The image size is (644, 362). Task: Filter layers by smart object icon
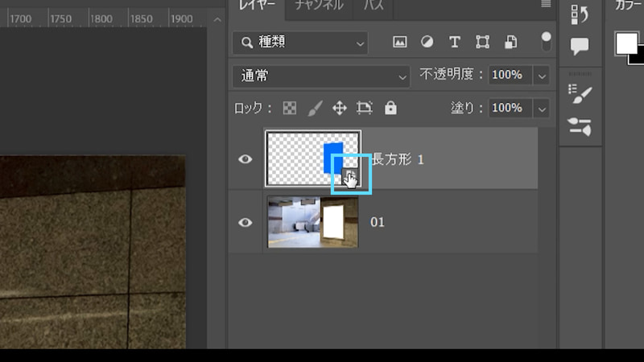click(510, 42)
